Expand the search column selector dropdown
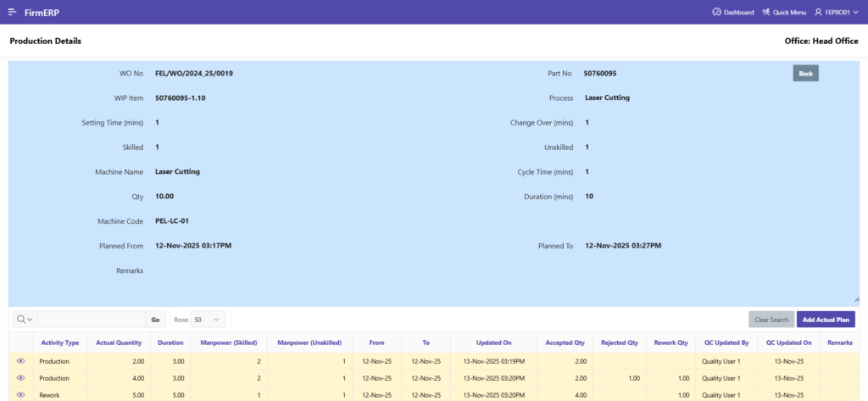This screenshot has height=401, width=868. tap(25, 320)
